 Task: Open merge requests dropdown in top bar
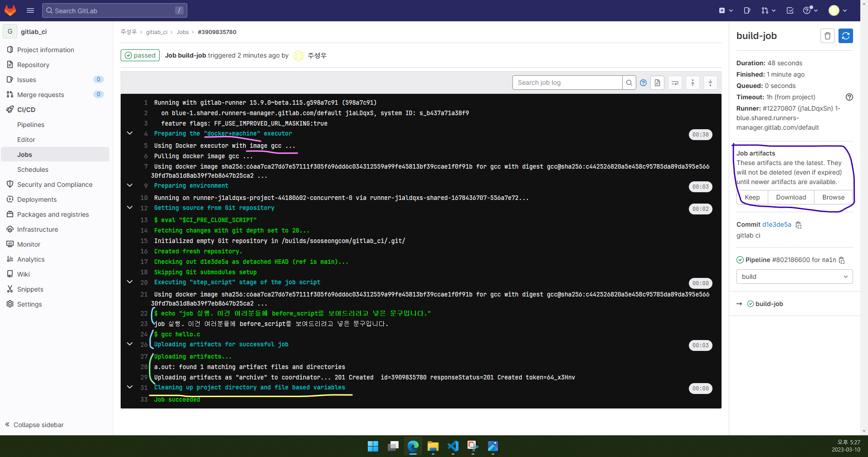click(768, 10)
